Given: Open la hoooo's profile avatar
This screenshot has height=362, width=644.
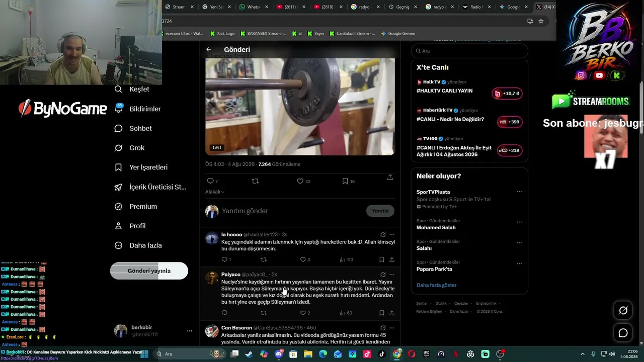Looking at the screenshot, I should (212, 238).
